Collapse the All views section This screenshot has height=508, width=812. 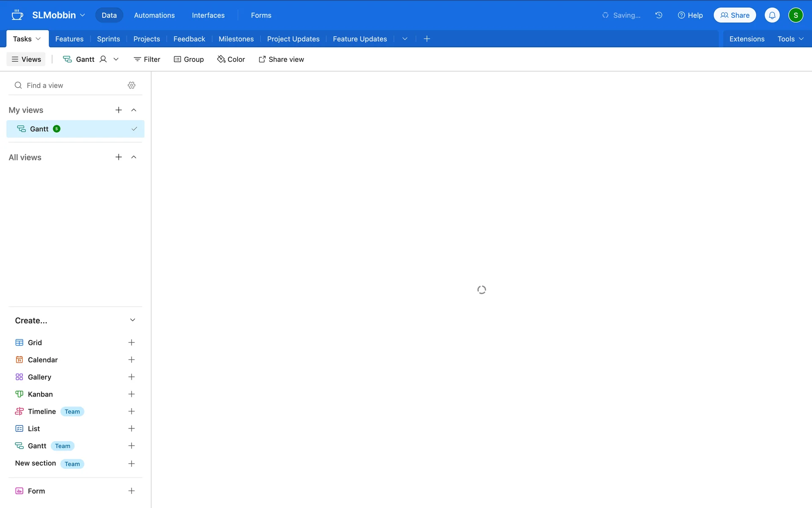[x=134, y=157]
